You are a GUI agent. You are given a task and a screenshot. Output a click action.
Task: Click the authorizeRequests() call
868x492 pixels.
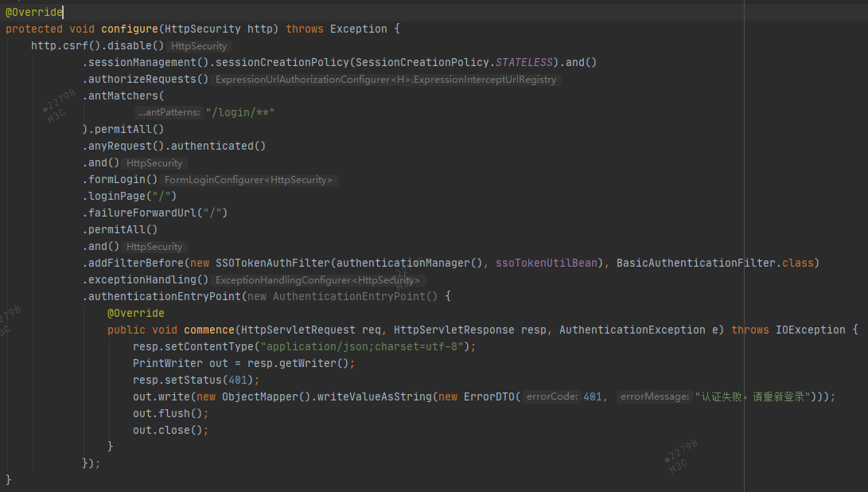coord(146,80)
